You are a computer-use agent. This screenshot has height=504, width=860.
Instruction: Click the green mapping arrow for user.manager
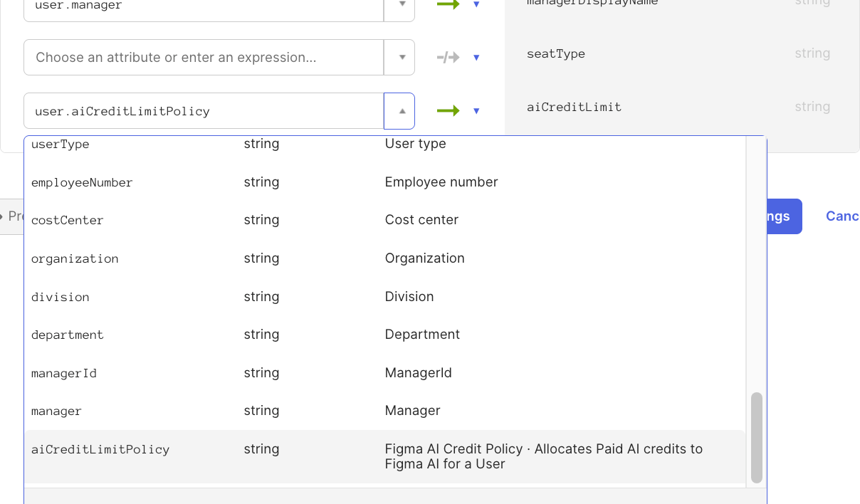(x=449, y=4)
